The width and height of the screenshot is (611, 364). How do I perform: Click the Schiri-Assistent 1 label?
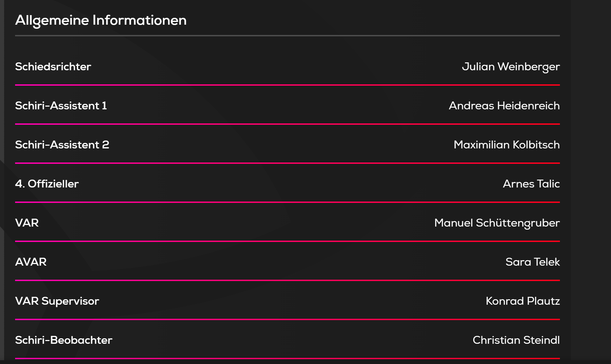click(x=61, y=106)
